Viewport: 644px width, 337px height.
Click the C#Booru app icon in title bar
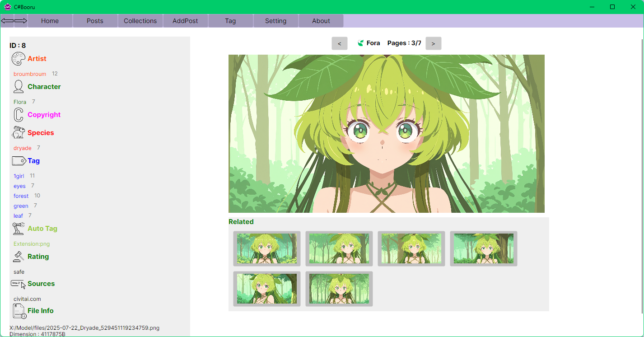click(8, 7)
